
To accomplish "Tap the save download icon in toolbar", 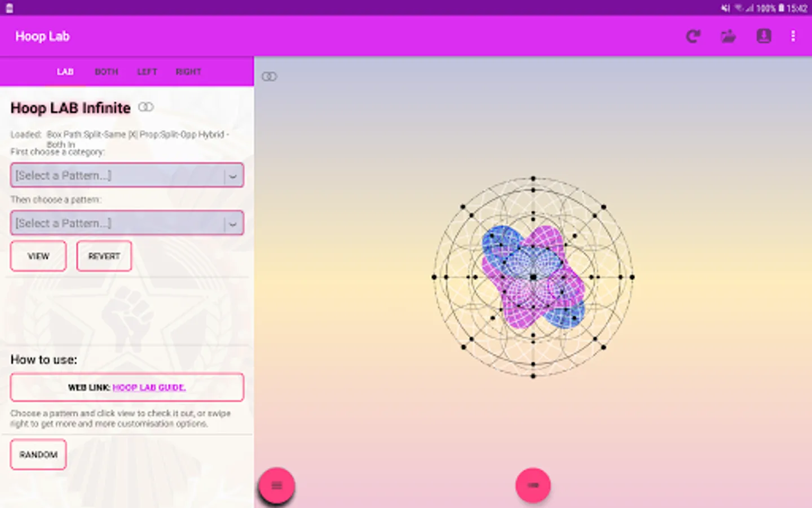I will (x=764, y=36).
